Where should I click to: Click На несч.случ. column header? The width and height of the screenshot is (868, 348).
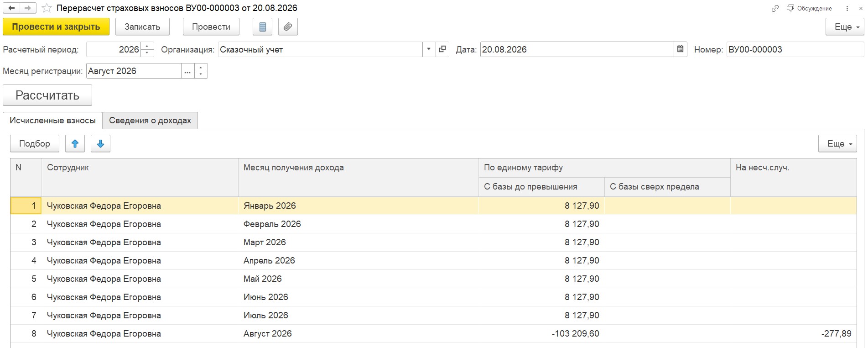(794, 177)
